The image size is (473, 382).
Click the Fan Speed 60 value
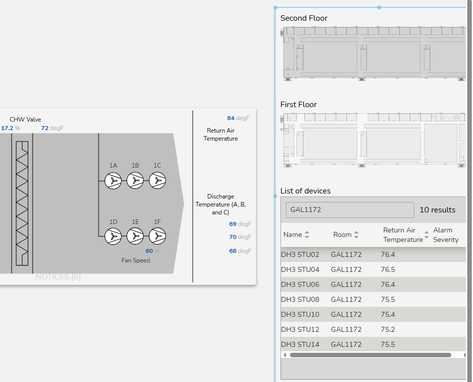[x=149, y=251]
